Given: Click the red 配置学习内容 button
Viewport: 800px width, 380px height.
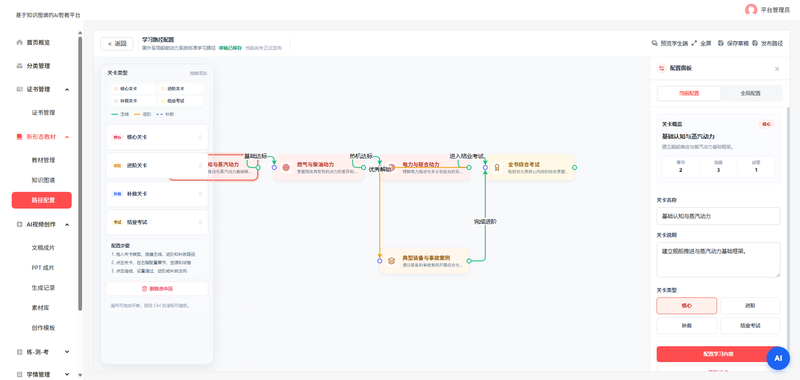Looking at the screenshot, I should click(x=718, y=354).
